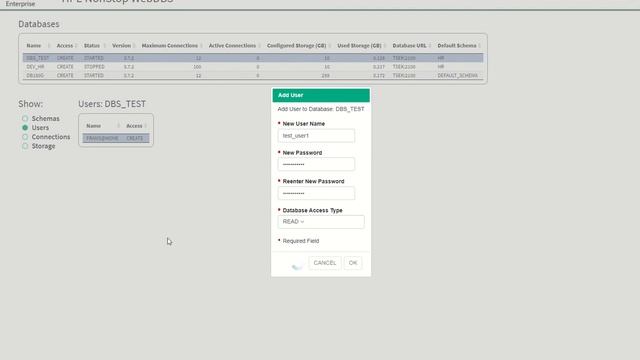
Task: Click the Reenter New Password field
Action: pyautogui.click(x=316, y=193)
